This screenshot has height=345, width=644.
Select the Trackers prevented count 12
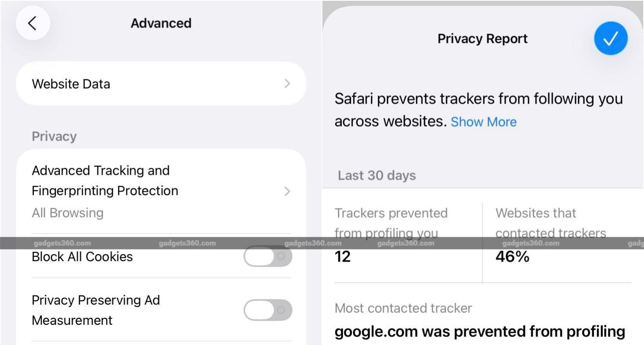(343, 256)
